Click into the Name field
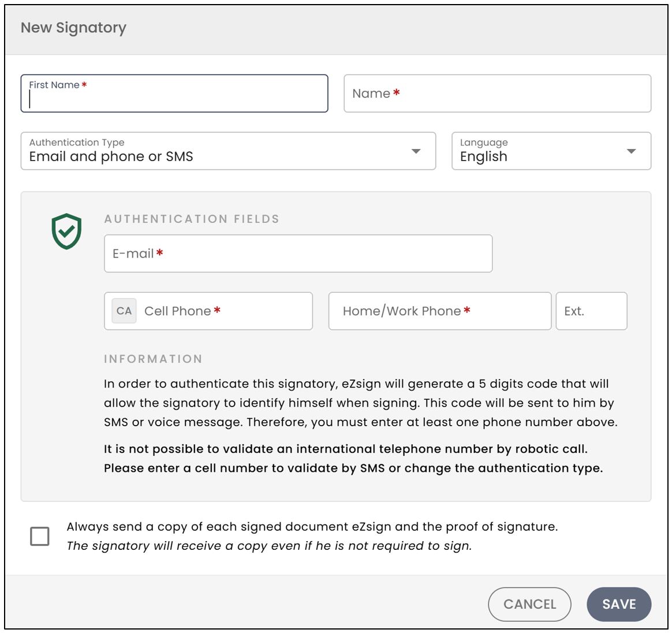672x633 pixels. point(498,94)
